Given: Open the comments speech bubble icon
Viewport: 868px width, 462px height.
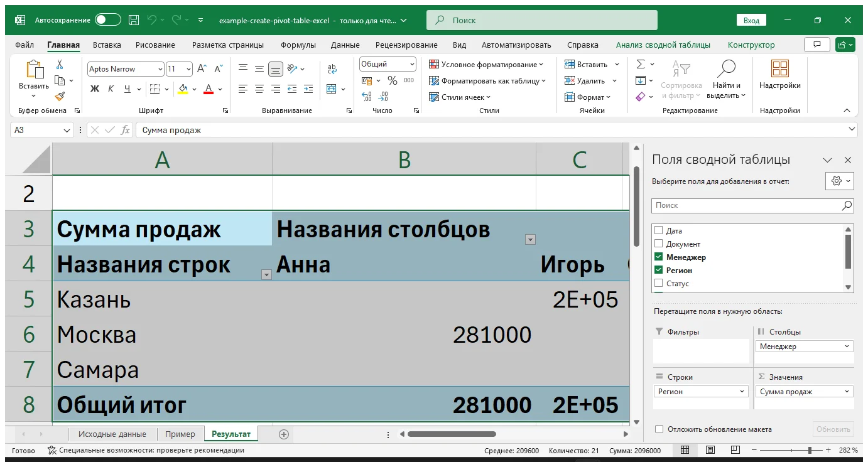Looking at the screenshot, I should [817, 45].
